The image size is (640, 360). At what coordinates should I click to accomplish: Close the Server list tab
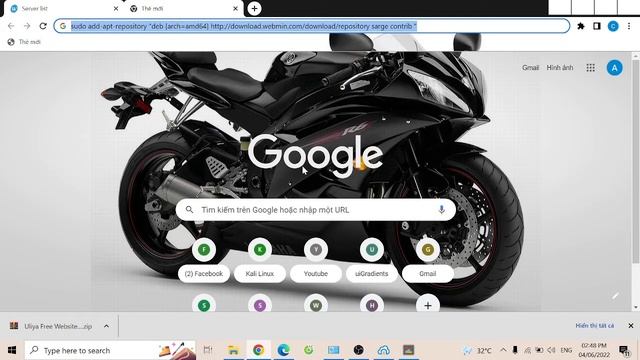tap(116, 9)
